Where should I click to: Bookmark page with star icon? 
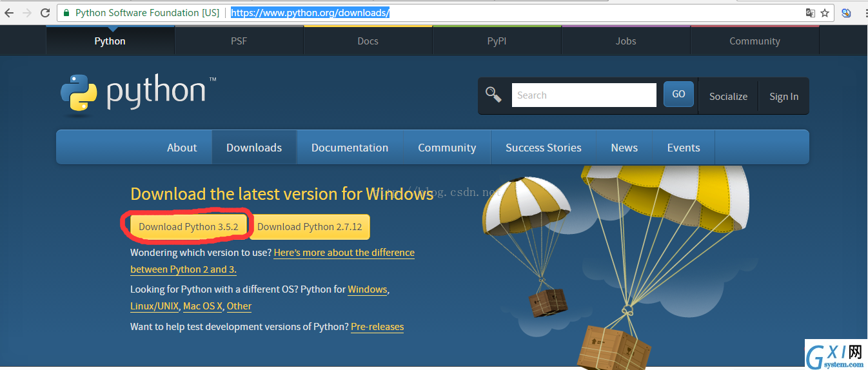825,13
